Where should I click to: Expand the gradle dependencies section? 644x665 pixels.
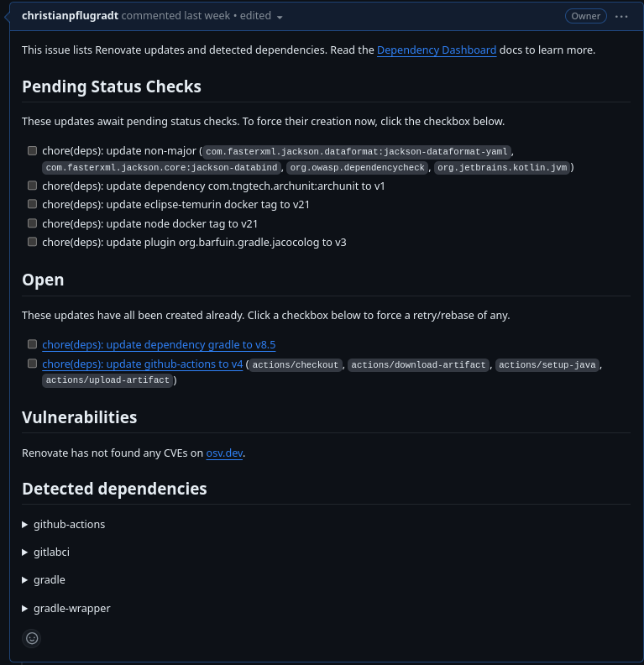pyautogui.click(x=44, y=580)
